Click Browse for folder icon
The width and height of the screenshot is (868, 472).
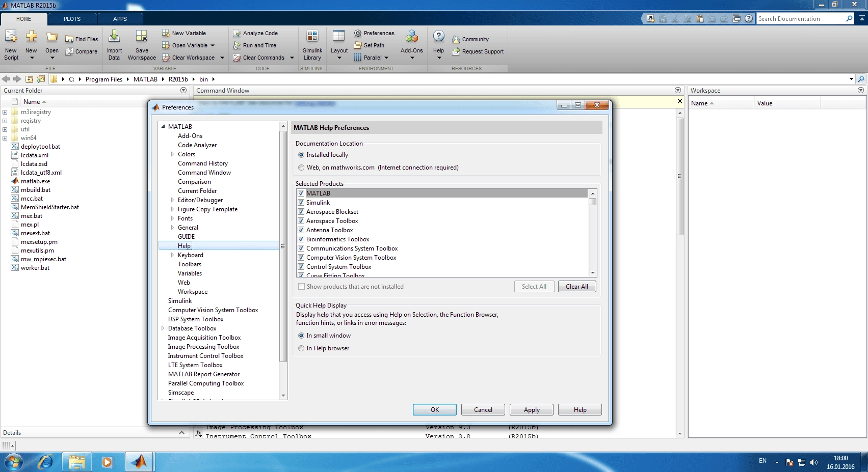click(41, 79)
